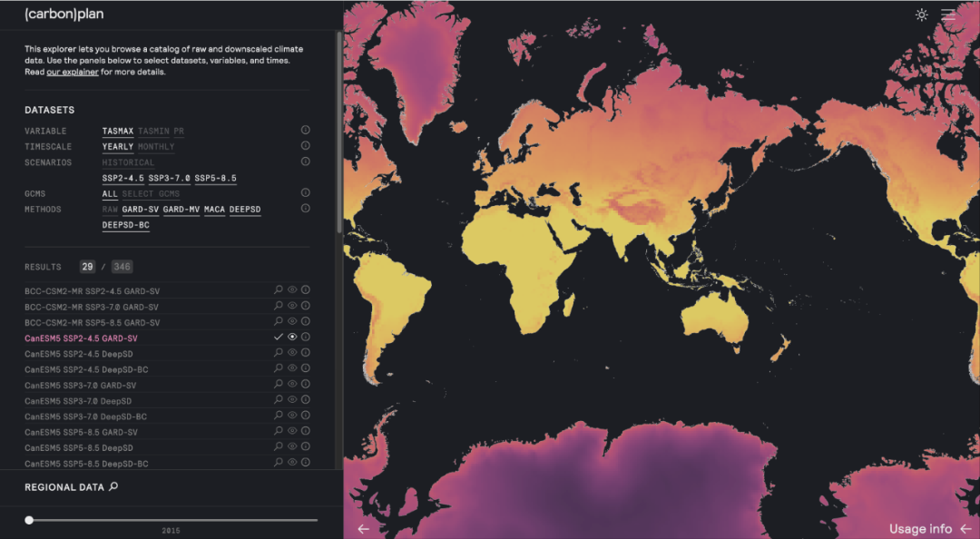Image resolution: width=980 pixels, height=539 pixels.
Task: Select the CanESM5 SSP5-8.5 GARD-SV dataset
Action: [81, 432]
